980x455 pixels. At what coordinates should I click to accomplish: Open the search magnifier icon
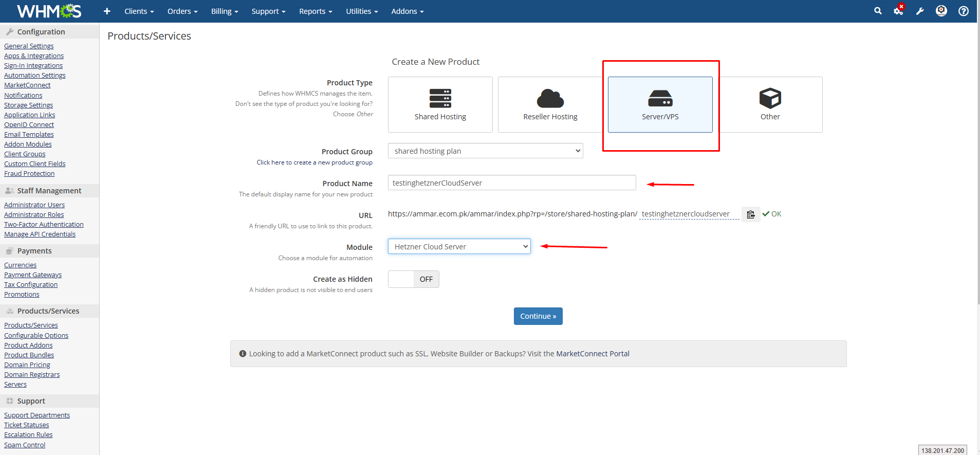click(878, 11)
